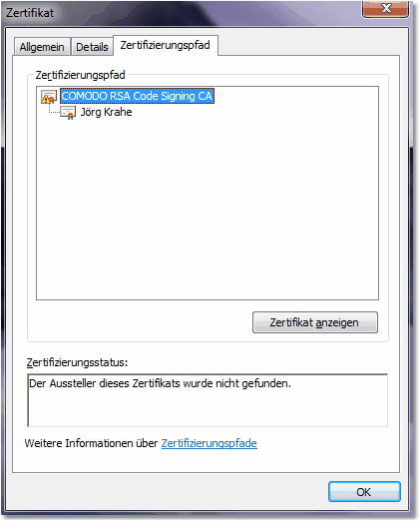
Task: Select the Jörg Krahe tree entry
Action: point(106,112)
